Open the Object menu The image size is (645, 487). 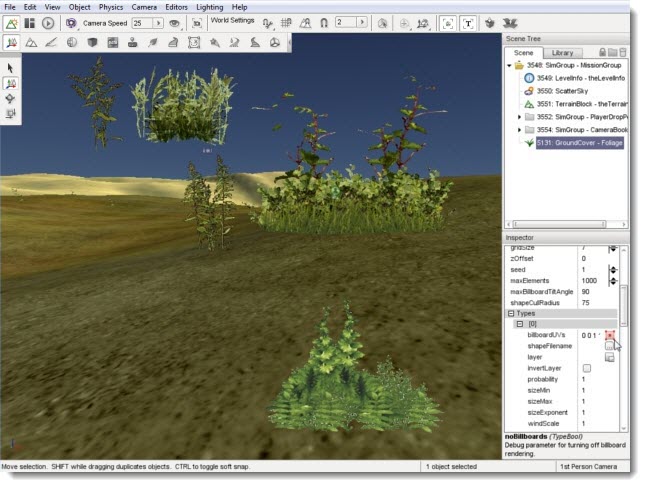coord(79,7)
